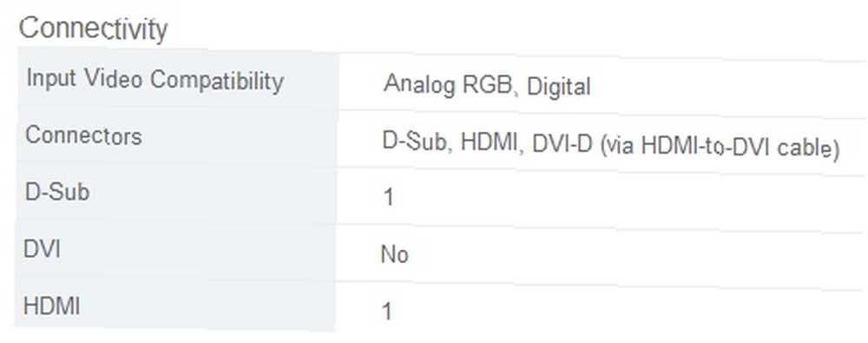
Task: Click the HDMI port count value 1
Action: (x=387, y=312)
